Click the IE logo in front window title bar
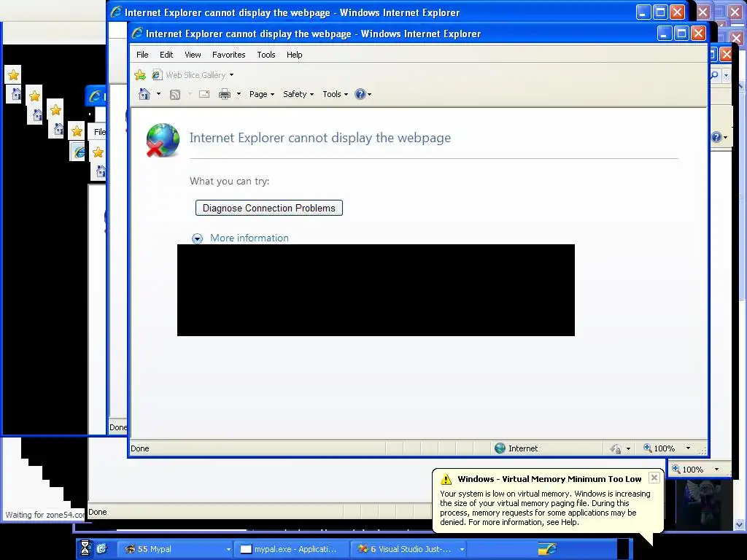Viewport: 747px width, 560px height. [x=137, y=34]
